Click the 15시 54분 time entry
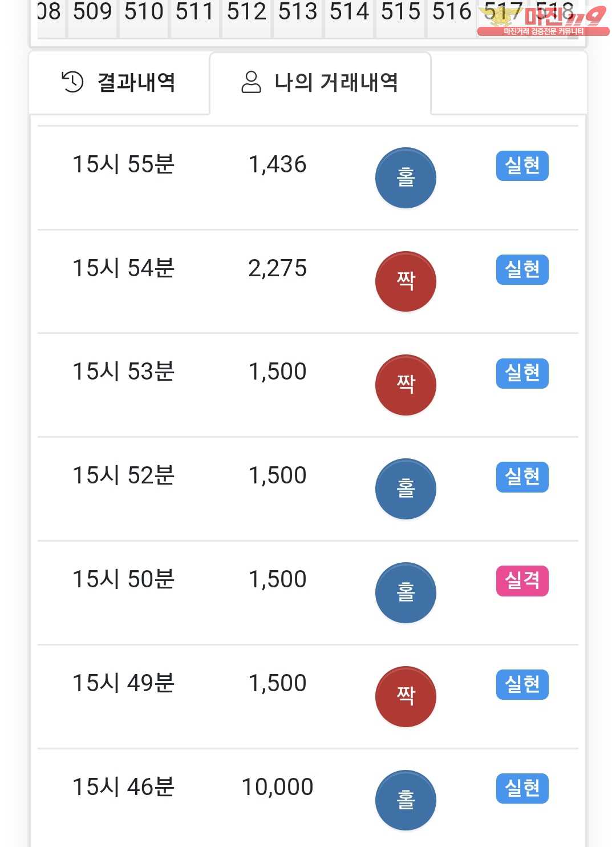616x847 pixels. point(123,268)
